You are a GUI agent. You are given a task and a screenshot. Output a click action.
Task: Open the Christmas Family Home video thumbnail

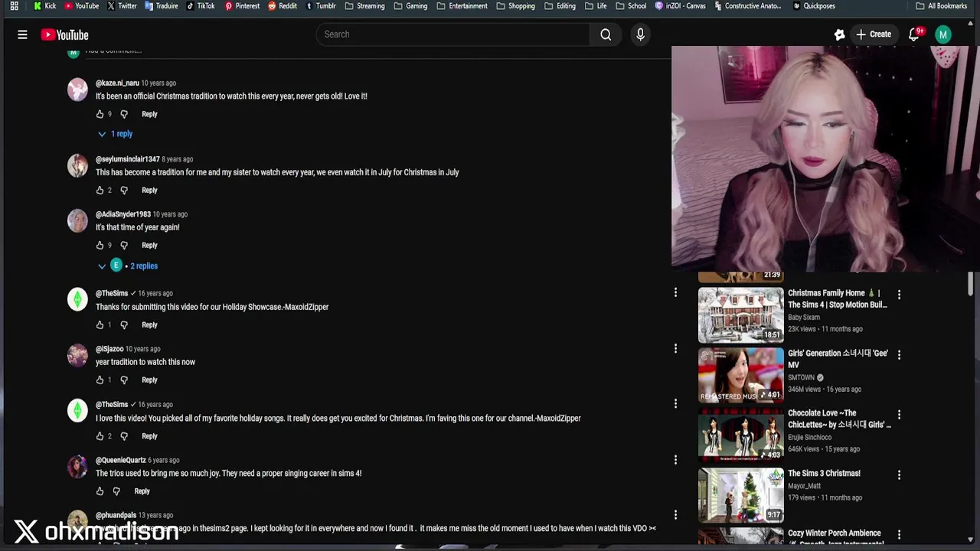point(740,315)
